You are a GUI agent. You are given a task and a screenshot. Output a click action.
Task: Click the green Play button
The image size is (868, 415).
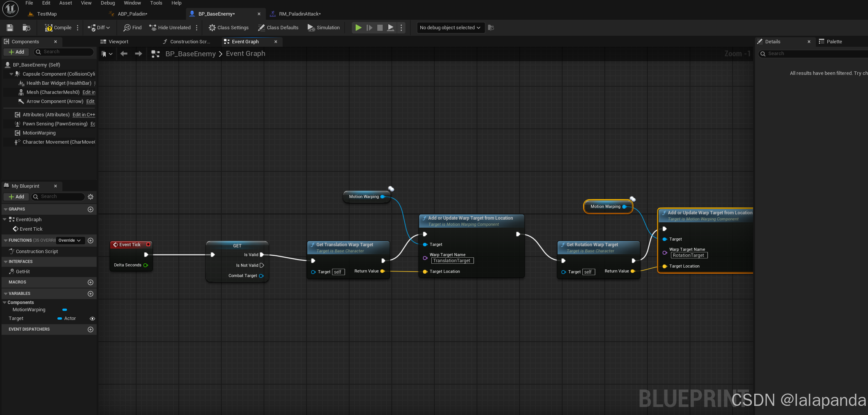coord(358,28)
